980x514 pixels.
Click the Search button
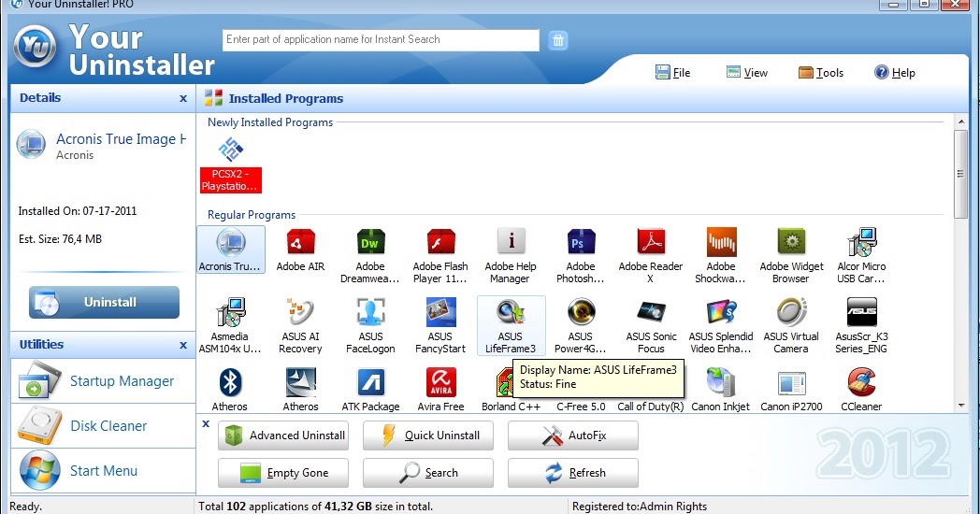pos(428,473)
